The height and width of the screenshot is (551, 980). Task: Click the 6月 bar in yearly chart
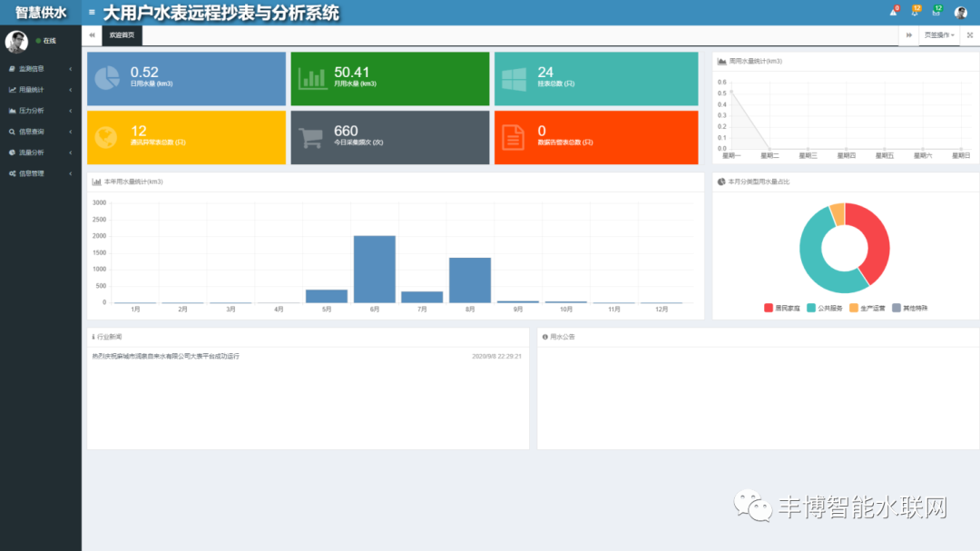[x=374, y=269]
